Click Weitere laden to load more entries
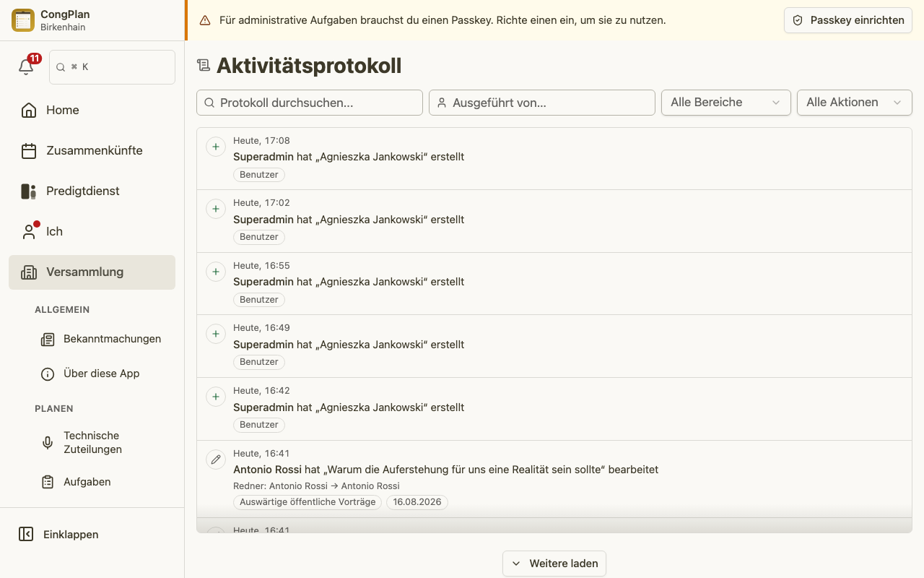Screen dimensions: 924x578 (554, 564)
